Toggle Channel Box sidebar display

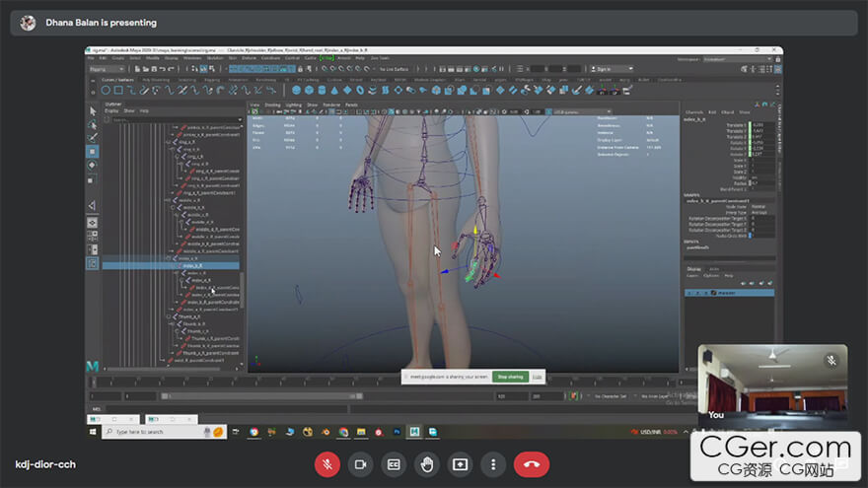click(x=778, y=69)
